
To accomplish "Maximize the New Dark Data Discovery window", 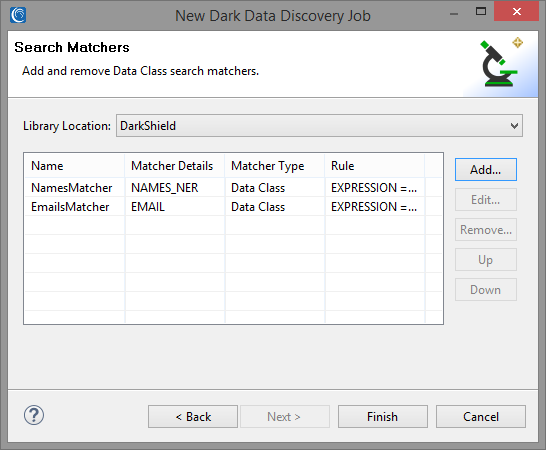I will (x=481, y=11).
